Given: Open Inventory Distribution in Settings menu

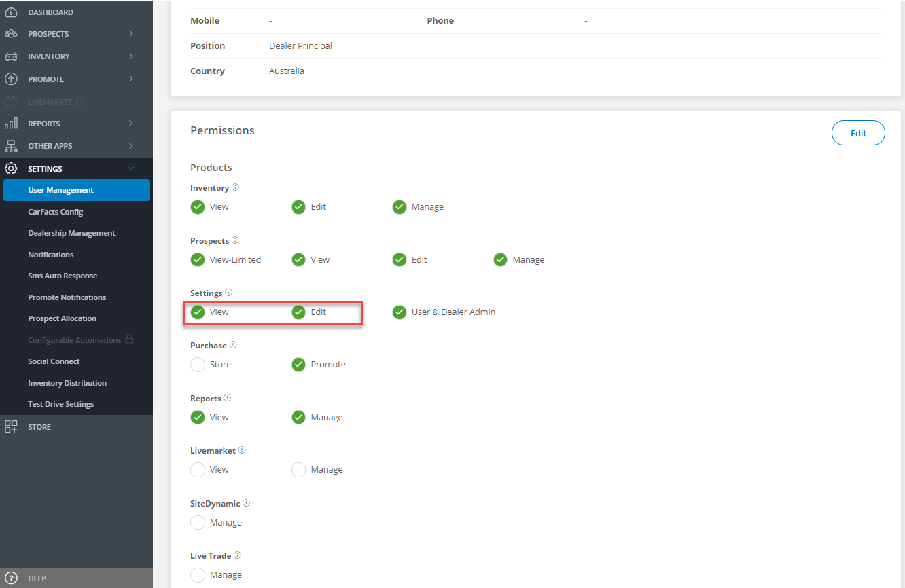Looking at the screenshot, I should (67, 383).
